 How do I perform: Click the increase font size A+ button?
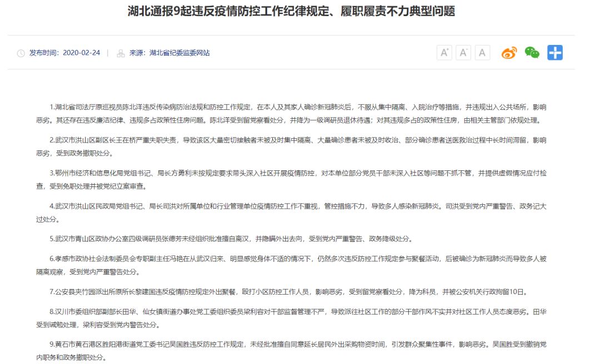[x=444, y=53]
